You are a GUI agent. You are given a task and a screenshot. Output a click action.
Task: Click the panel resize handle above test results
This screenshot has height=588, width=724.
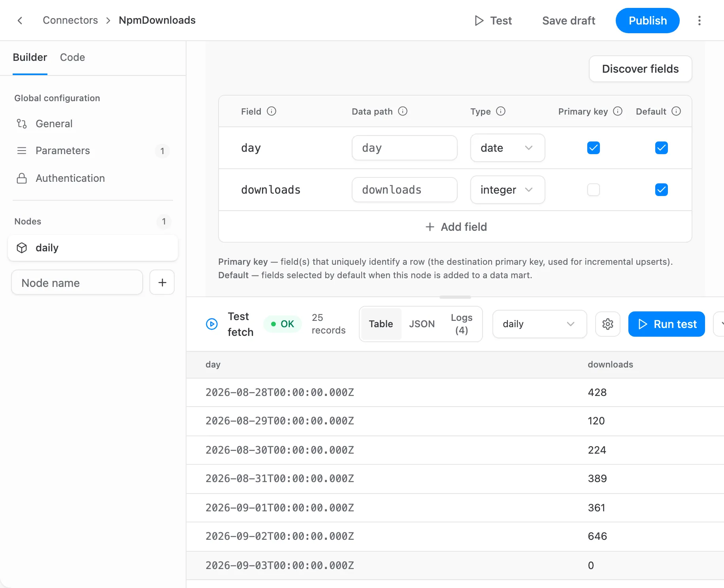point(455,297)
